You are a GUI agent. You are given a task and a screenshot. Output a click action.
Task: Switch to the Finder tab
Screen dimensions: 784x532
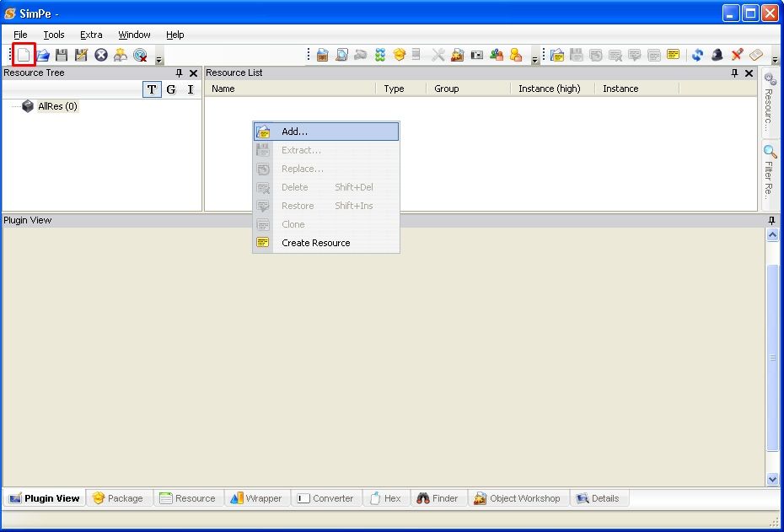(x=438, y=498)
